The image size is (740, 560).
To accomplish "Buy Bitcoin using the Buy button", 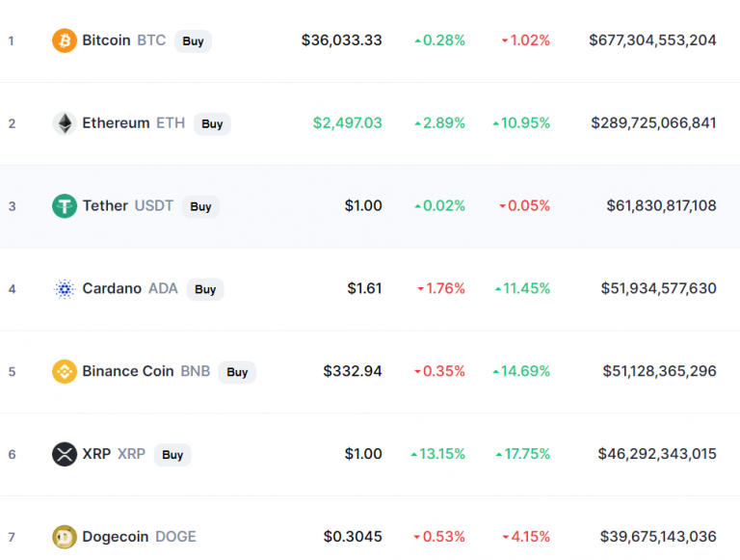I will click(x=193, y=41).
